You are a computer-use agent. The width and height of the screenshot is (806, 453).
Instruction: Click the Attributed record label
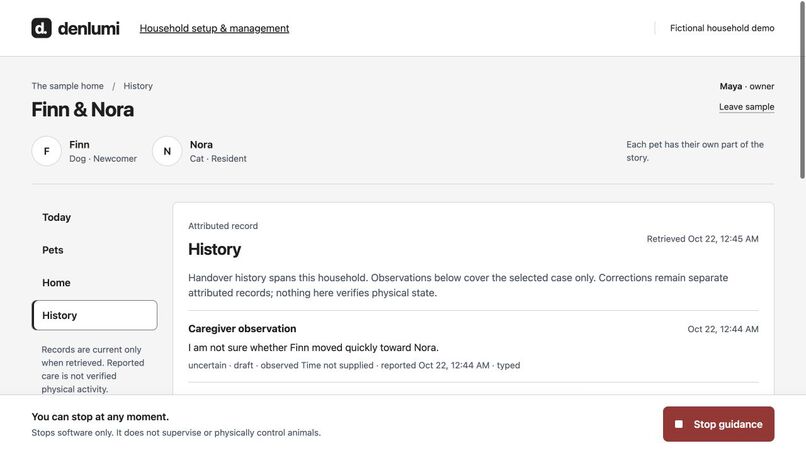[x=223, y=226]
